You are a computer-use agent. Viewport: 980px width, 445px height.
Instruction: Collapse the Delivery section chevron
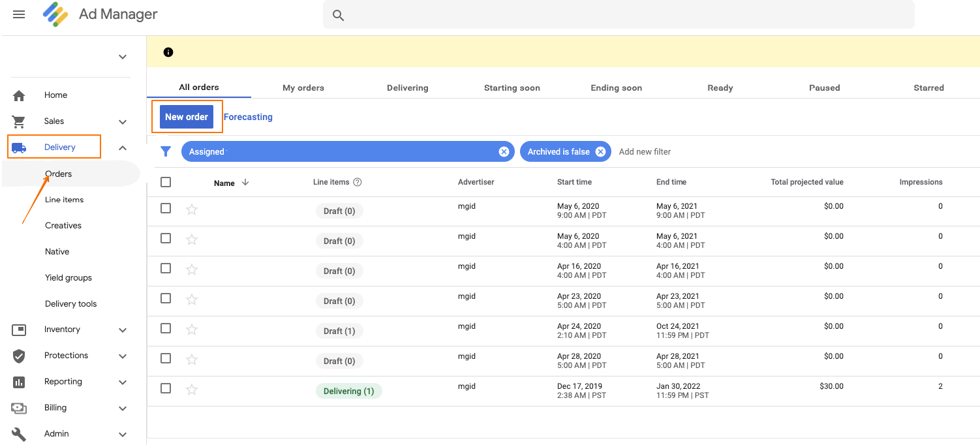pos(123,148)
